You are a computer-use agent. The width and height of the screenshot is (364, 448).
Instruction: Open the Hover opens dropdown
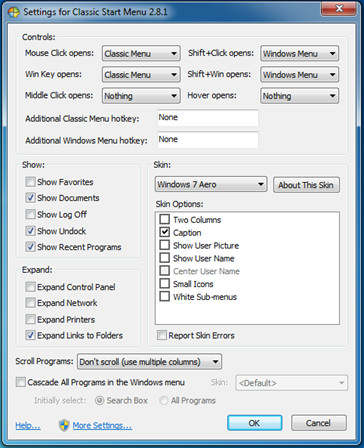(x=299, y=96)
